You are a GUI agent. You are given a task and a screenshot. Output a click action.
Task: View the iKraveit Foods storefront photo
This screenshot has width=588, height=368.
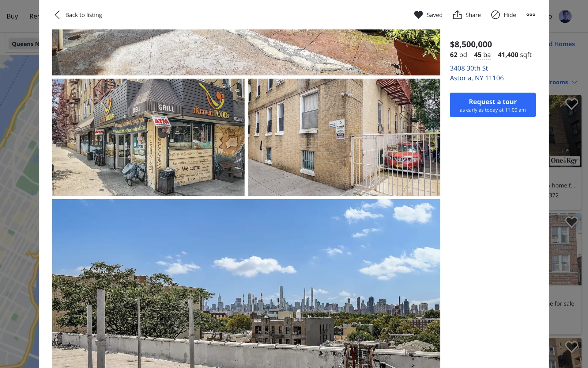[148, 137]
